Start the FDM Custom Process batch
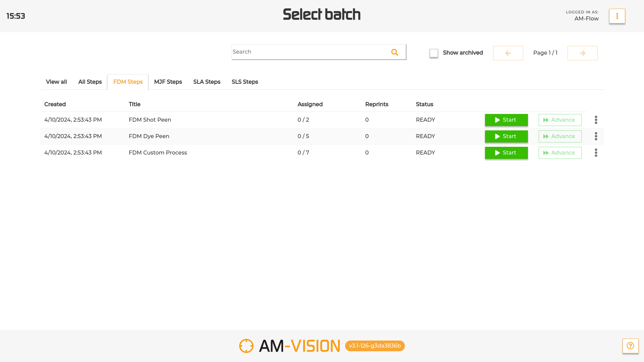The image size is (644, 362). coord(506,153)
